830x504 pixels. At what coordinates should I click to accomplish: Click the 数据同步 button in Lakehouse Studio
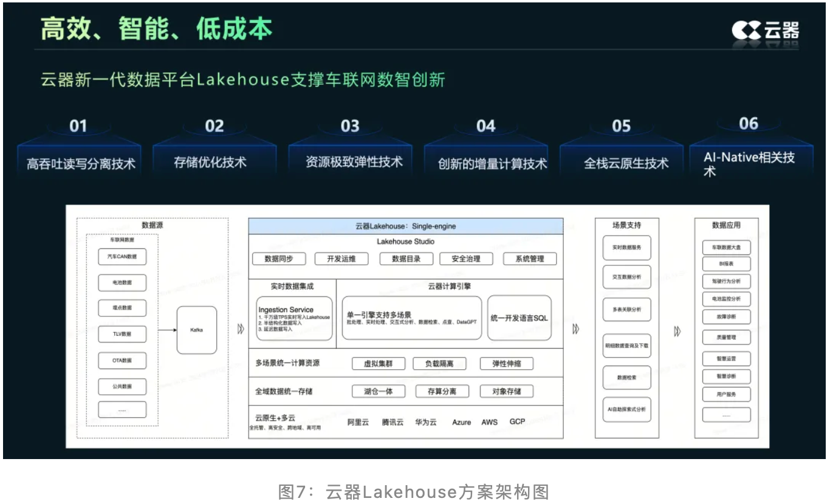point(278,259)
